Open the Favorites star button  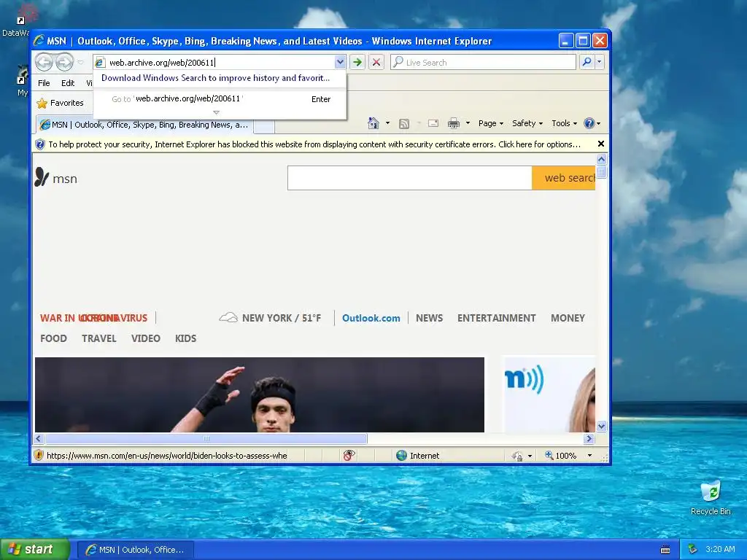[x=60, y=103]
